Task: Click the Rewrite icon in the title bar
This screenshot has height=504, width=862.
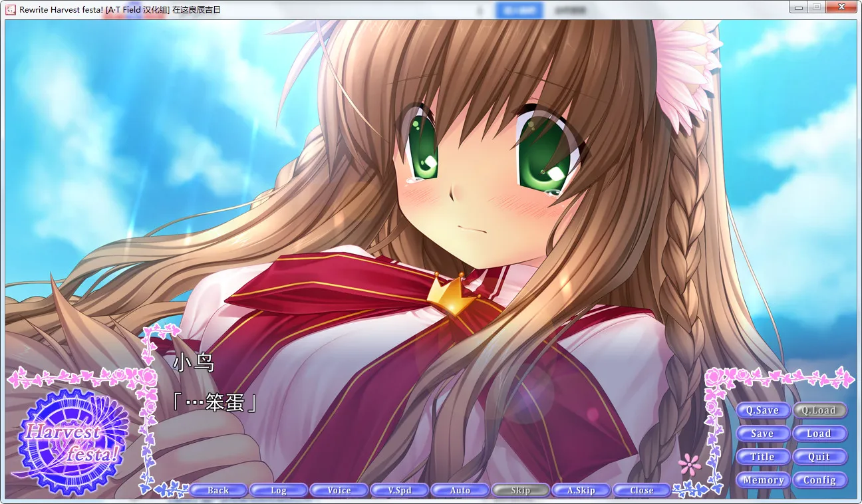Action: click(x=9, y=9)
